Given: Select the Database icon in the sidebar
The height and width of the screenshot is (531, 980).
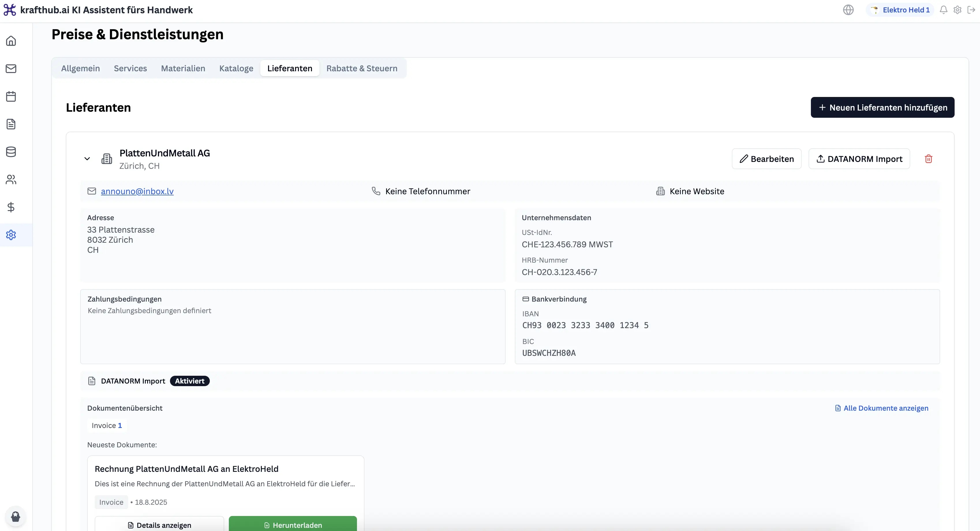Looking at the screenshot, I should click(11, 152).
